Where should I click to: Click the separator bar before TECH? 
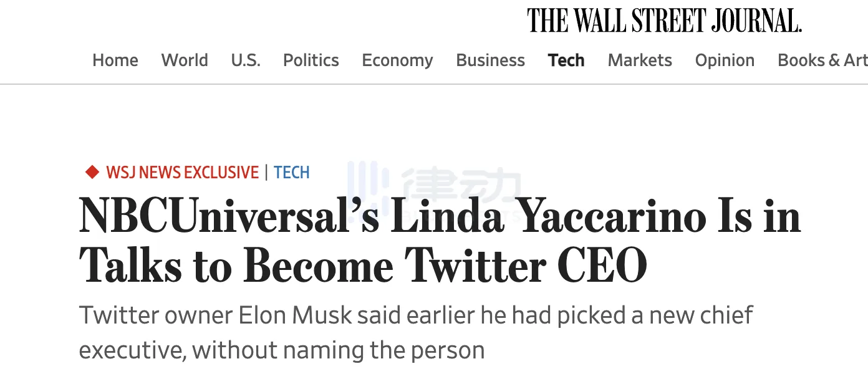(266, 173)
